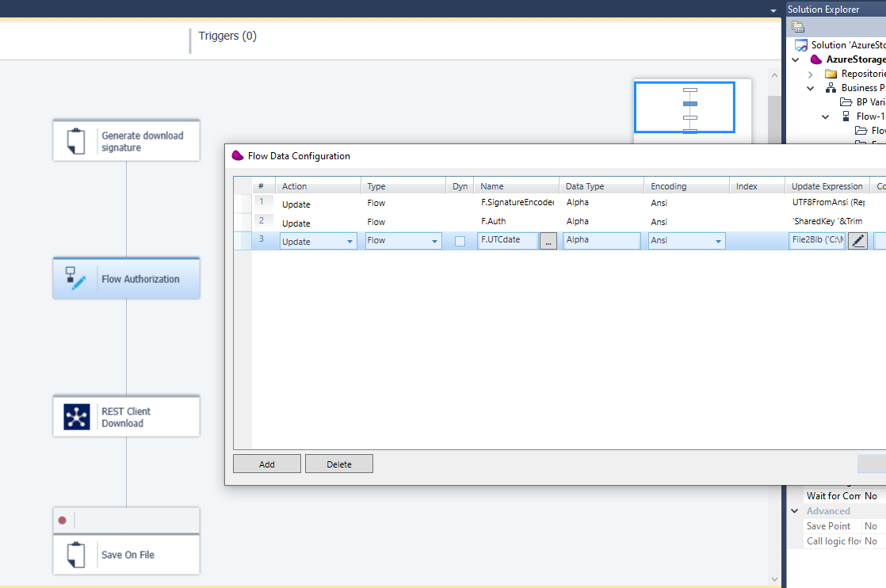
Task: Collapse the Advanced properties section
Action: pos(795,510)
